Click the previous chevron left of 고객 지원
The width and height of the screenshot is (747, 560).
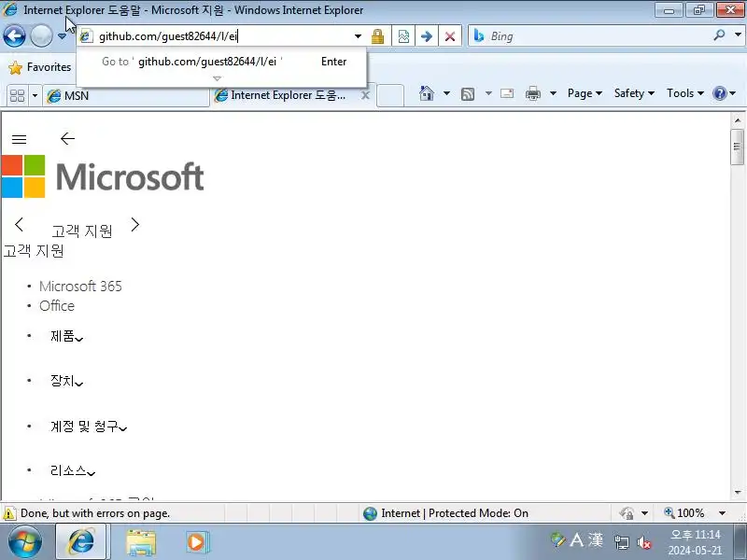tap(19, 224)
